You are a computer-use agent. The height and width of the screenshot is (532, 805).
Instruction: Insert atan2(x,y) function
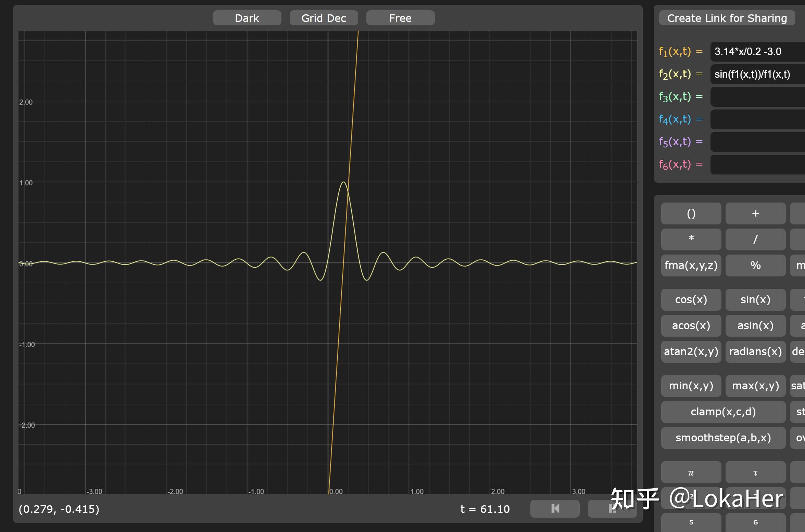pyautogui.click(x=691, y=352)
